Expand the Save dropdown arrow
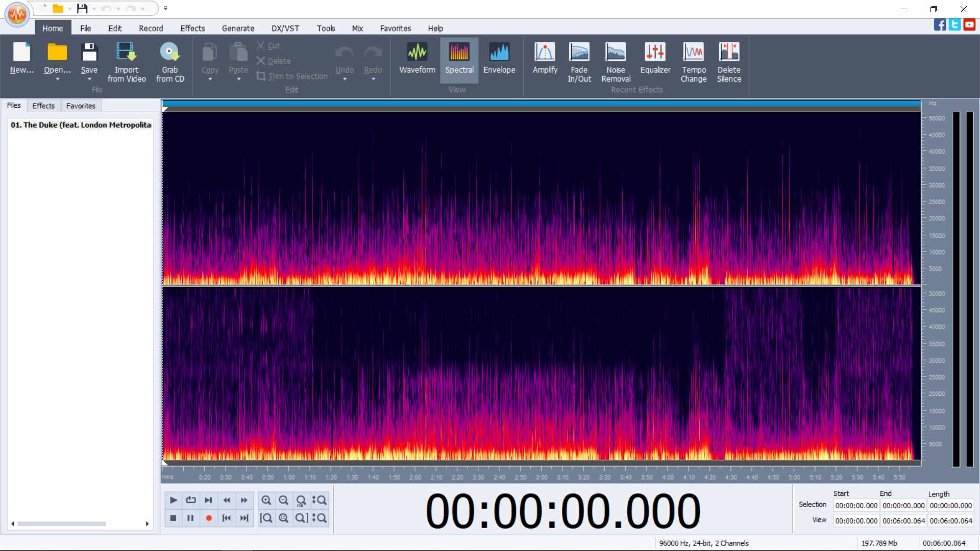980x551 pixels. 89,79
